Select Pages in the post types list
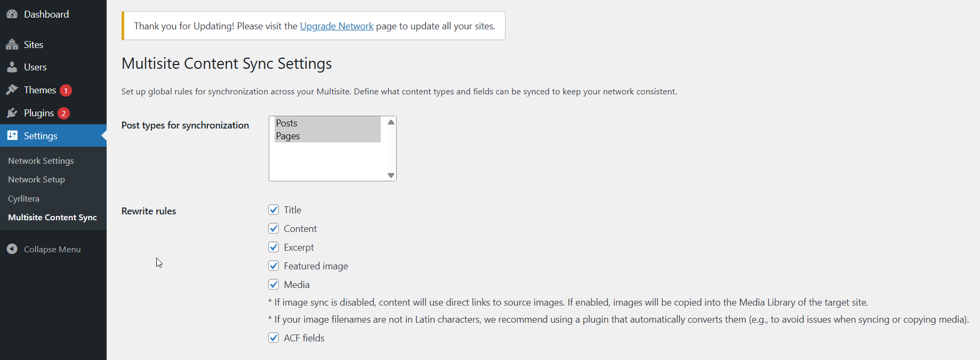This screenshot has width=980, height=360. (288, 136)
